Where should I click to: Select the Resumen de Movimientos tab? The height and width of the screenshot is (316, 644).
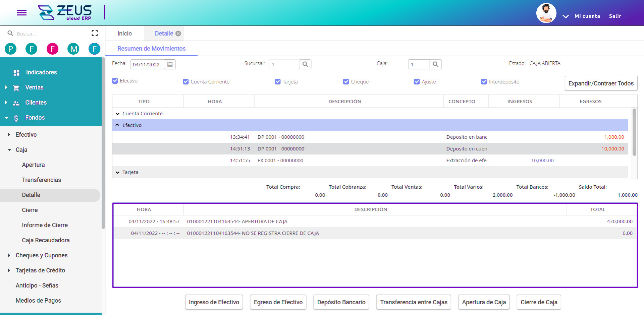151,48
